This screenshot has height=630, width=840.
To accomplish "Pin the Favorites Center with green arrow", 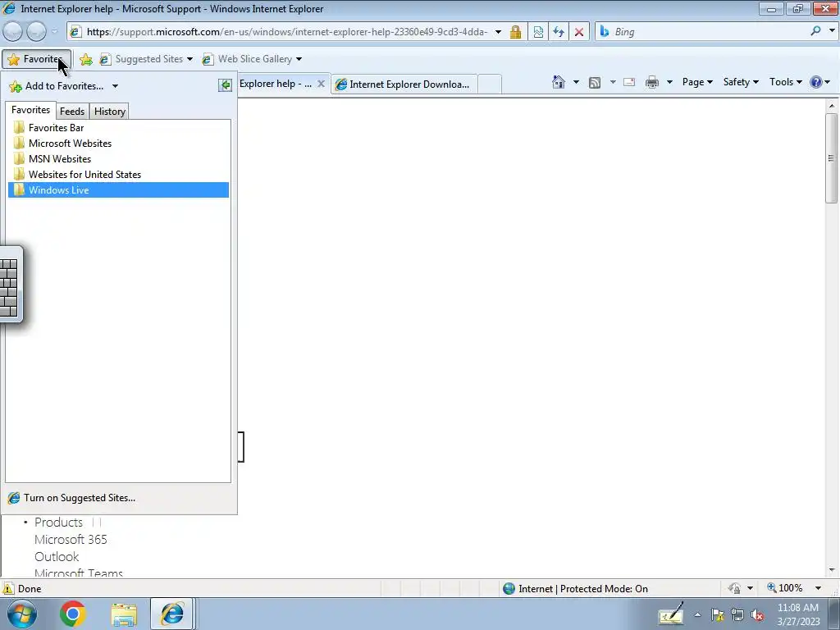I will 225,85.
